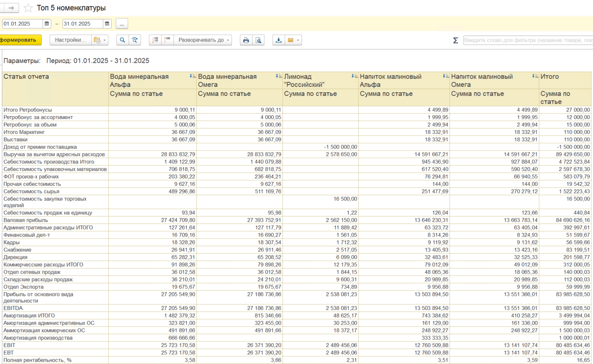This screenshot has width=593, height=364.
Task: Toggle sort on Вода минеральная Альфа column
Action: 192,76
